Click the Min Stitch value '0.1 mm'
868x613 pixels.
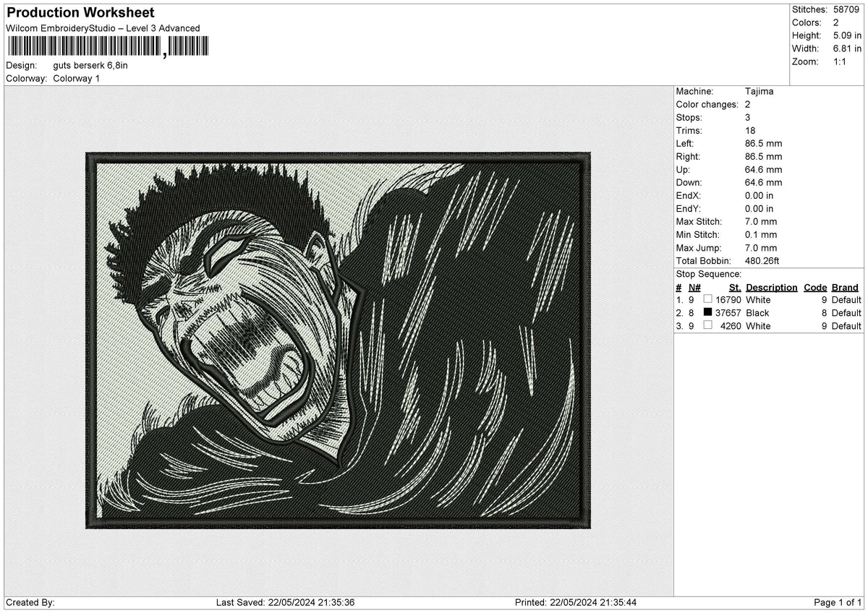(x=761, y=234)
